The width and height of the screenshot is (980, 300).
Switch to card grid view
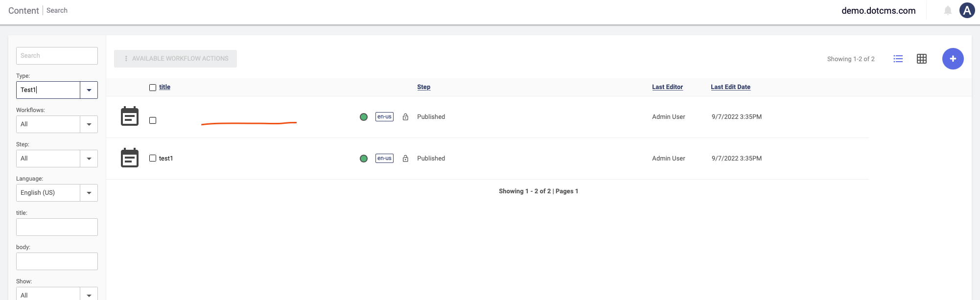point(922,59)
